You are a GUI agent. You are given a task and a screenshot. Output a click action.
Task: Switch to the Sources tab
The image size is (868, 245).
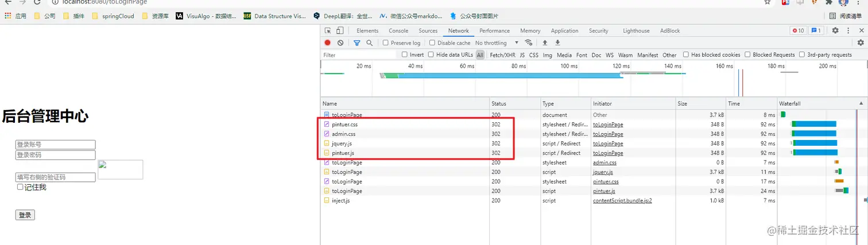click(x=428, y=31)
